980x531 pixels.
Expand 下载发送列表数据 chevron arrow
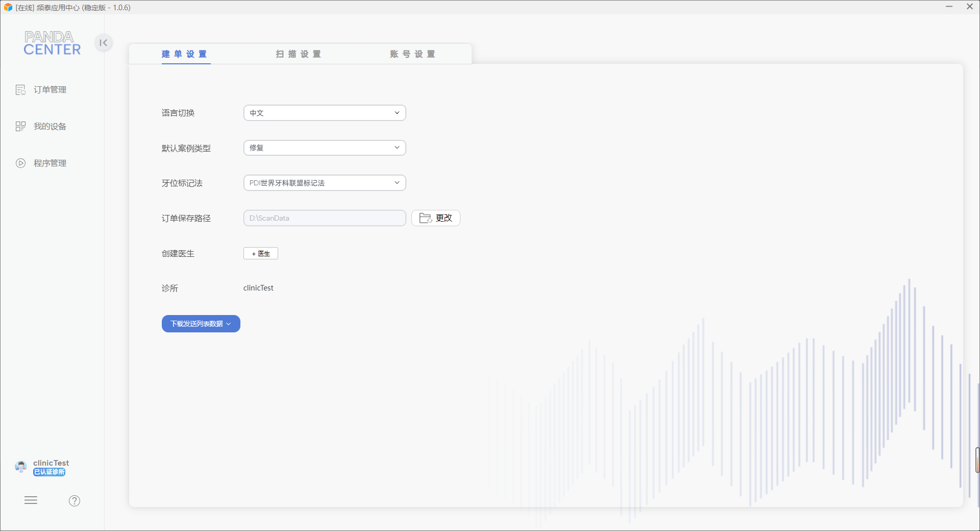tap(229, 324)
